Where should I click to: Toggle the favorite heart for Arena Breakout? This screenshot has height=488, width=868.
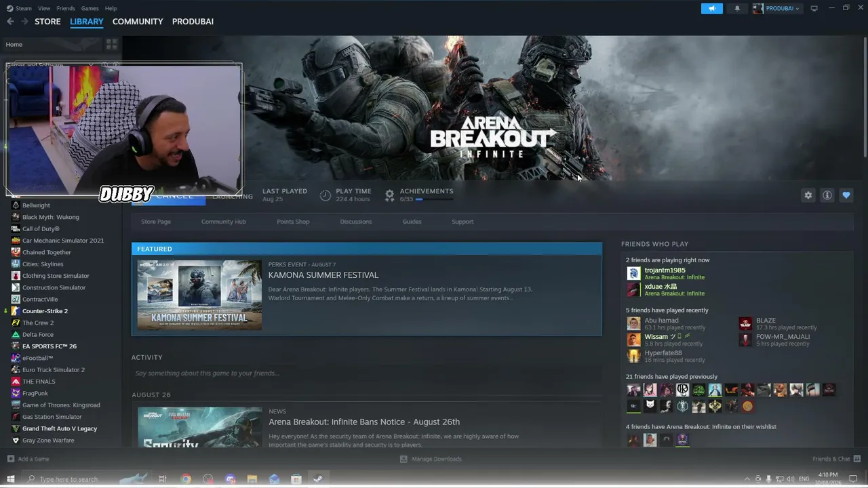(x=846, y=195)
